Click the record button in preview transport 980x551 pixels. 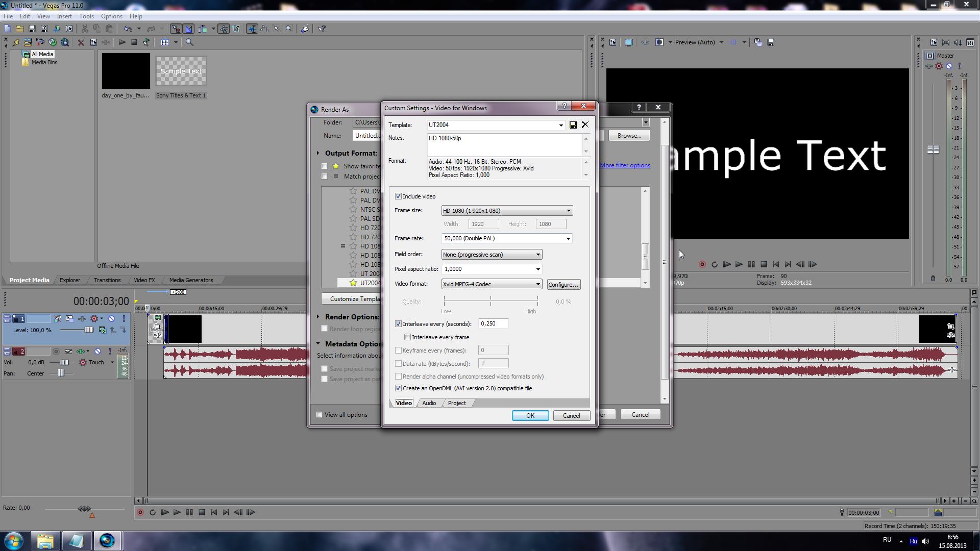click(x=702, y=264)
